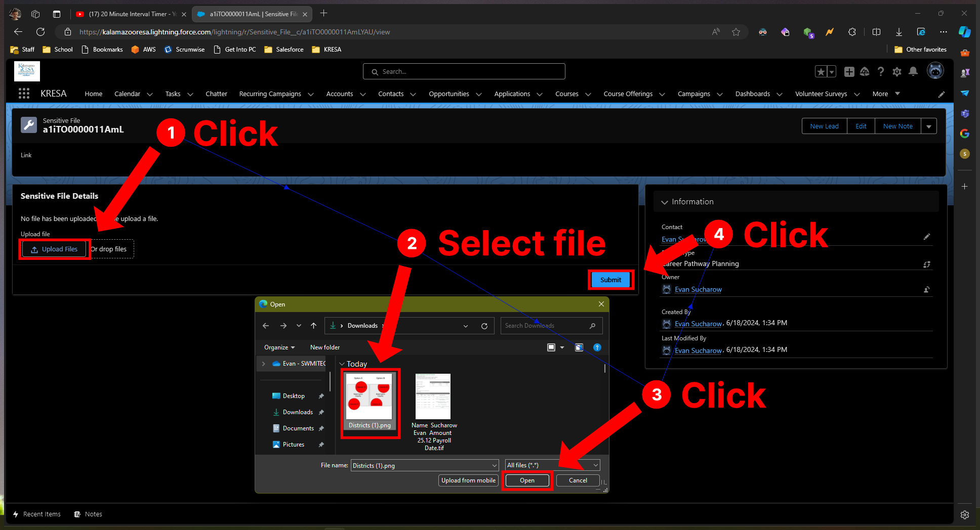The image size is (980, 530).
Task: Open Edge sidebar settings gear
Action: pos(965,515)
